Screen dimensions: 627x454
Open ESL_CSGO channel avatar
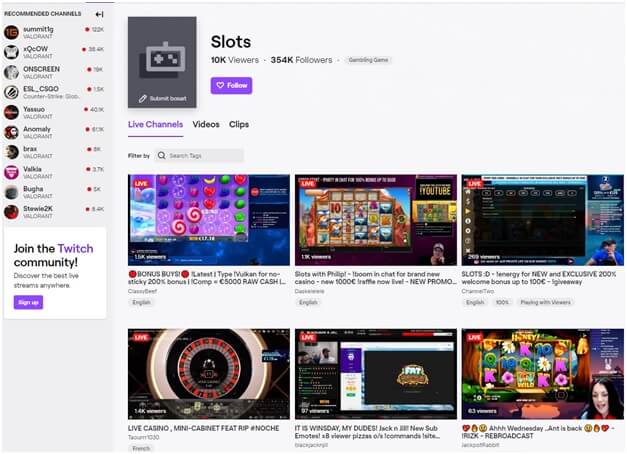[x=11, y=92]
